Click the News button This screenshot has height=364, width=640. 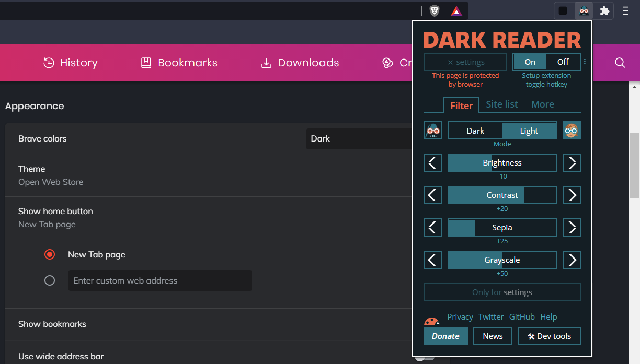(x=493, y=336)
